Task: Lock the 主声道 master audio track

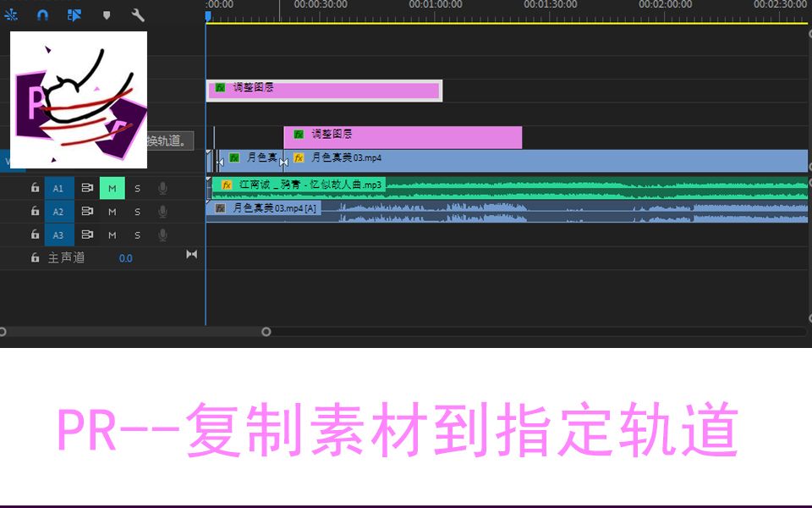Action: pyautogui.click(x=34, y=257)
